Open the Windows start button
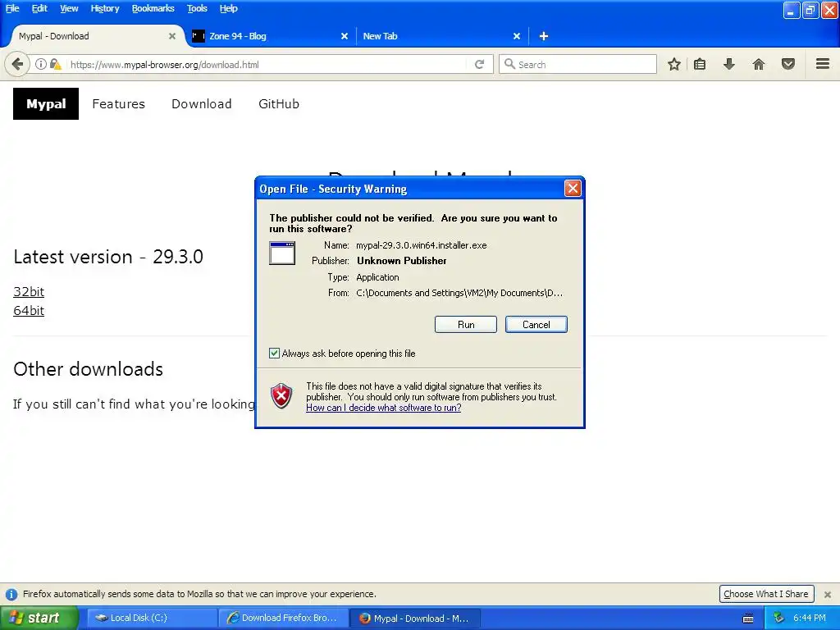 [x=39, y=619]
